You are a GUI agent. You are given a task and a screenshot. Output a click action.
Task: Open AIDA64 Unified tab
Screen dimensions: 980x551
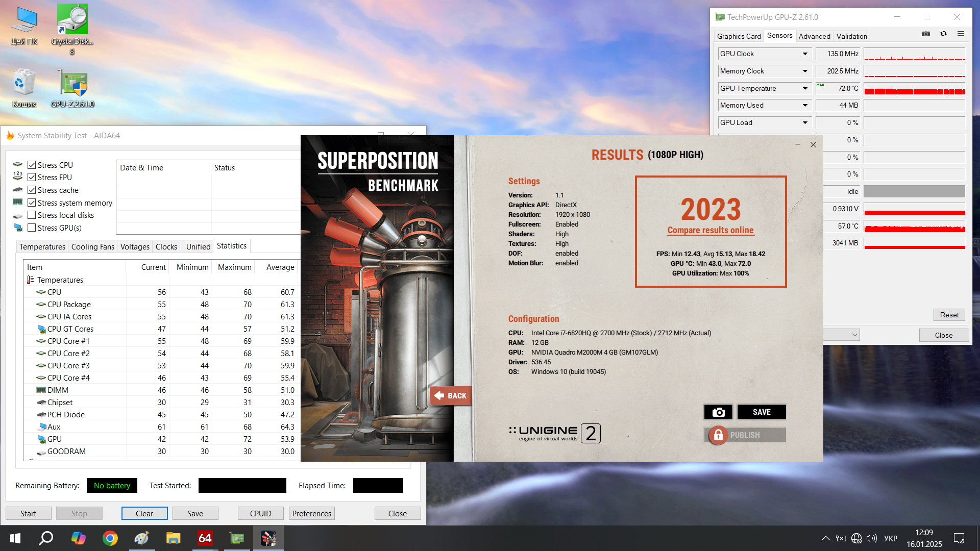click(x=198, y=246)
